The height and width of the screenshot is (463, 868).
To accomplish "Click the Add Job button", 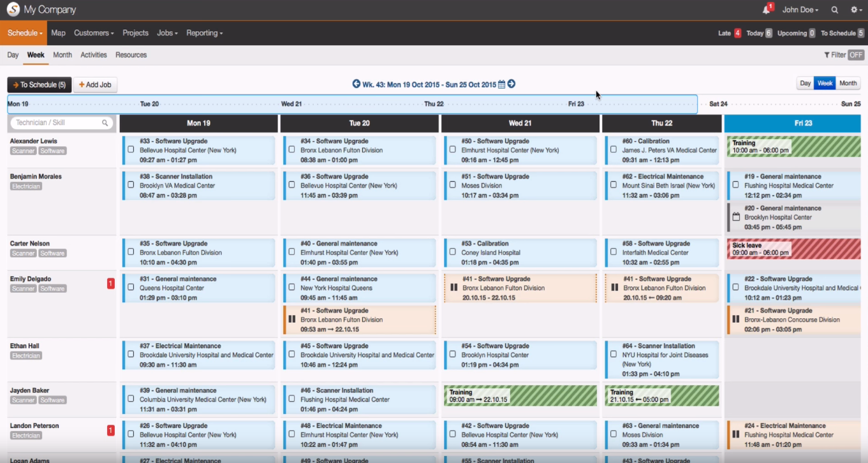I will tap(94, 84).
